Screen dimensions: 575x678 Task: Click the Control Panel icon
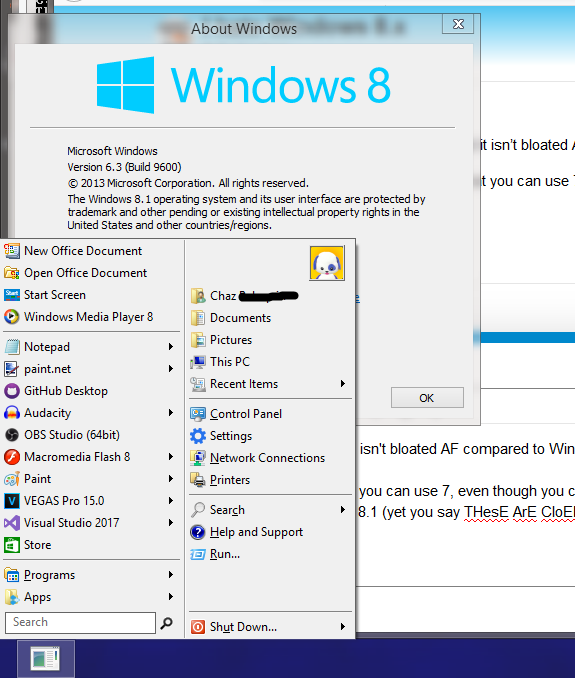pyautogui.click(x=198, y=414)
